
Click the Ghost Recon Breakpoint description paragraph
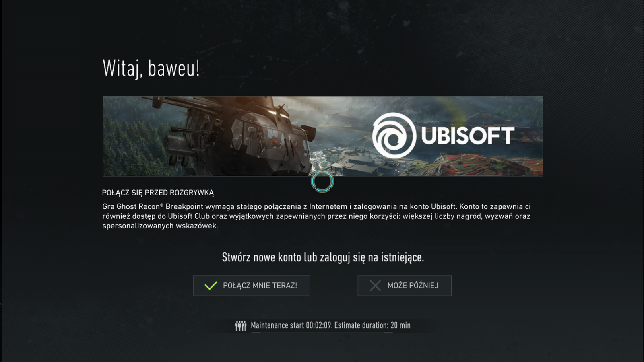316,216
